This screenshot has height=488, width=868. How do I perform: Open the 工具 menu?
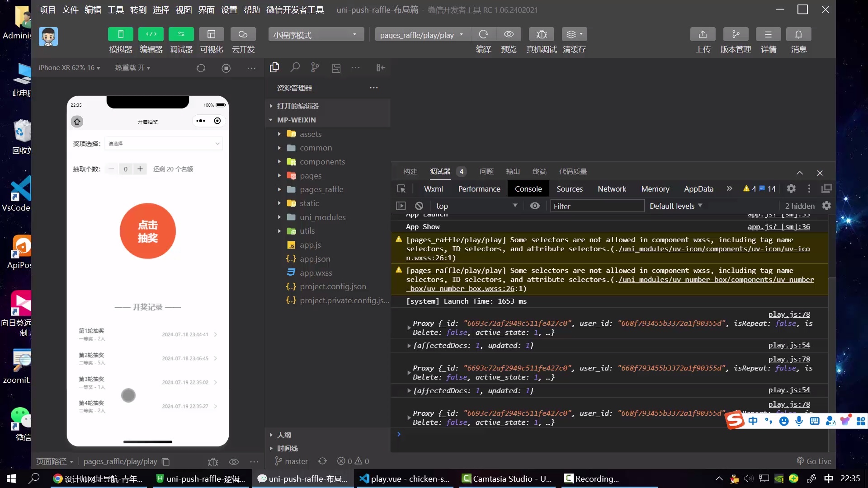click(x=115, y=10)
